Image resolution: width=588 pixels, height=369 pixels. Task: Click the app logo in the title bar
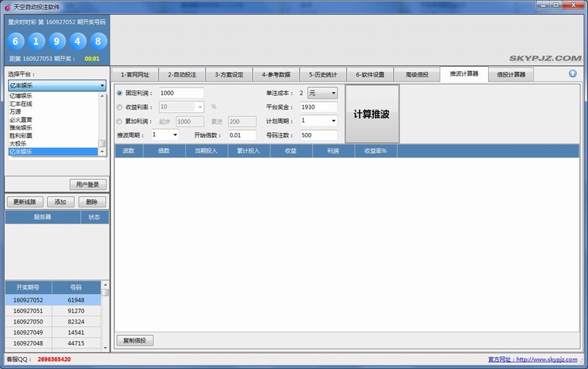pyautogui.click(x=7, y=6)
